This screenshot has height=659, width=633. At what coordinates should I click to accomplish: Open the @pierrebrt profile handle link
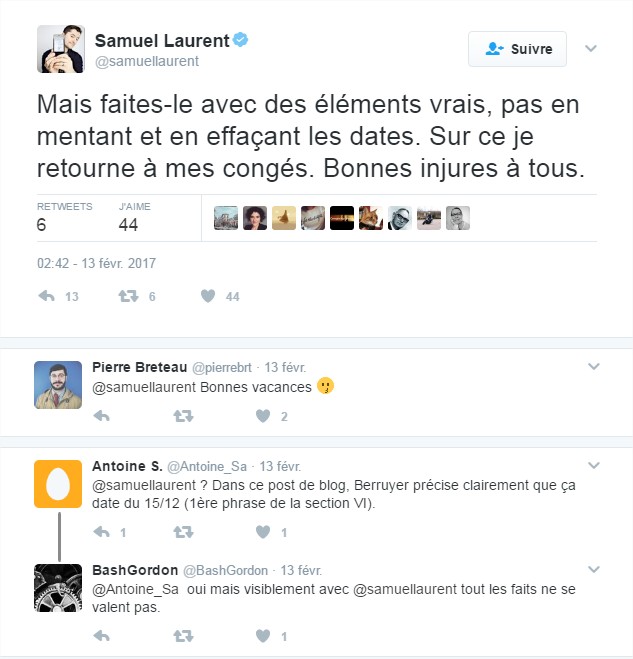point(222,368)
